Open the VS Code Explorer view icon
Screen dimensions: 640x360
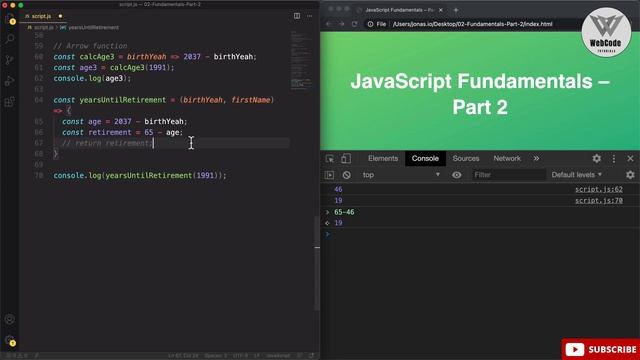point(9,18)
